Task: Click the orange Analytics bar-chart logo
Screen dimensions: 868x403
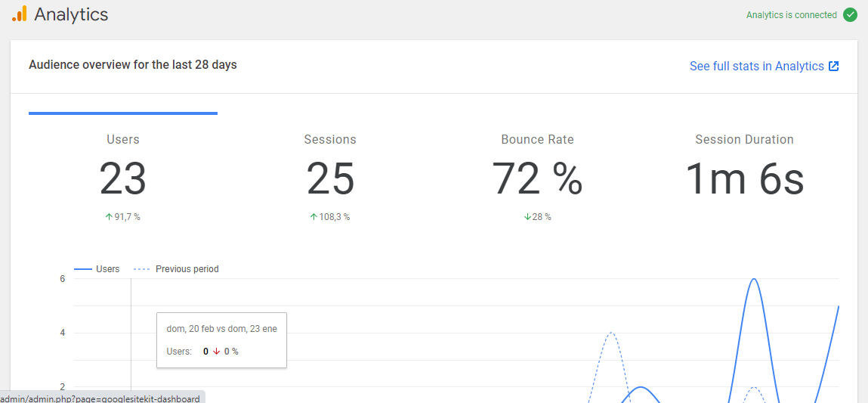Action: 20,14
